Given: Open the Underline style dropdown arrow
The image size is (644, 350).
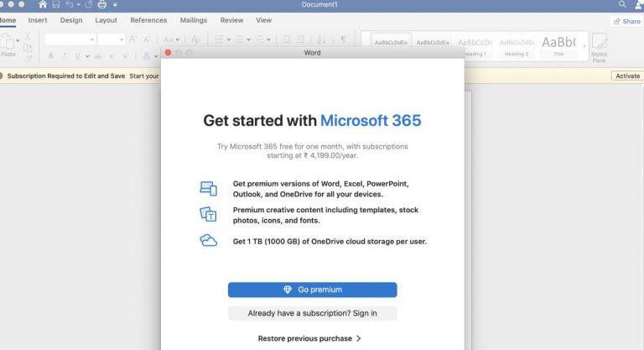Looking at the screenshot, I should pyautogui.click(x=87, y=56).
